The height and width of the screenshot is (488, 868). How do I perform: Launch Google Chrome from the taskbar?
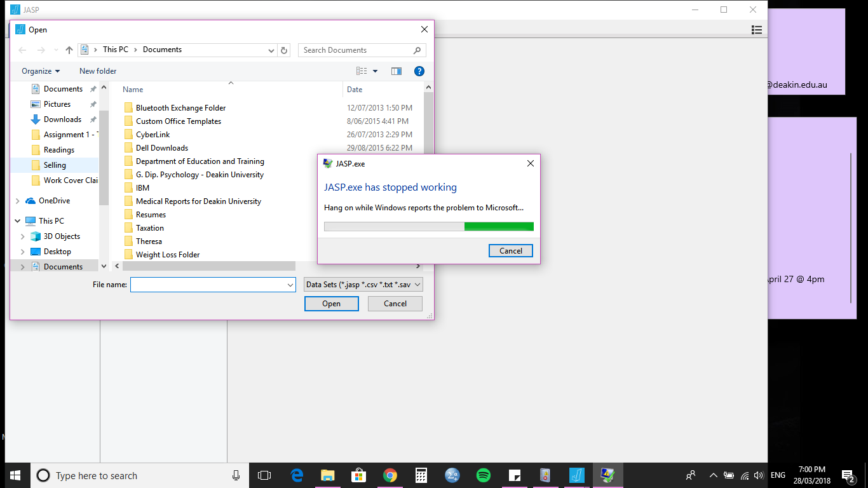[x=390, y=475]
